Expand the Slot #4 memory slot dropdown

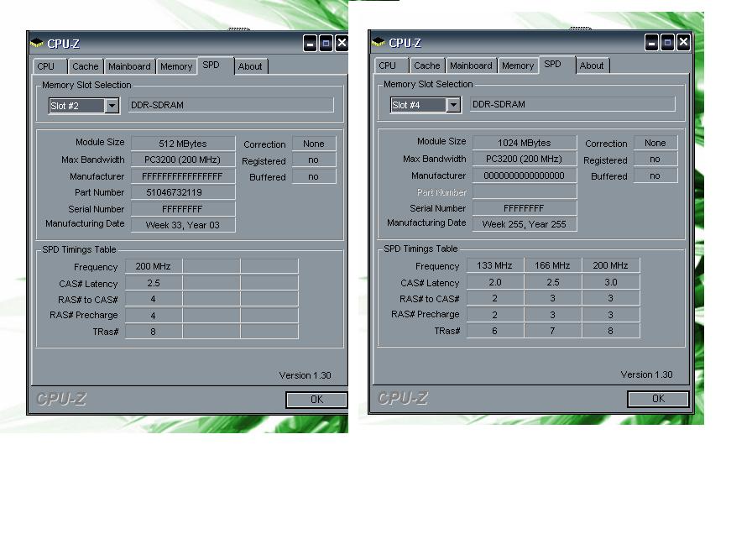click(x=453, y=105)
